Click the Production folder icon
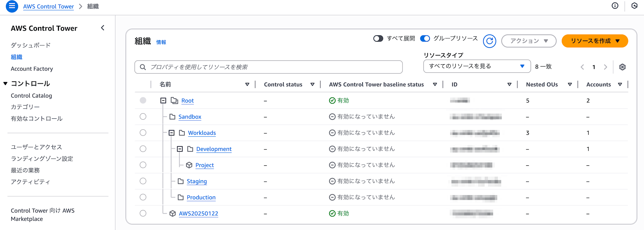Screen dimensions: 644x230 coord(181,197)
